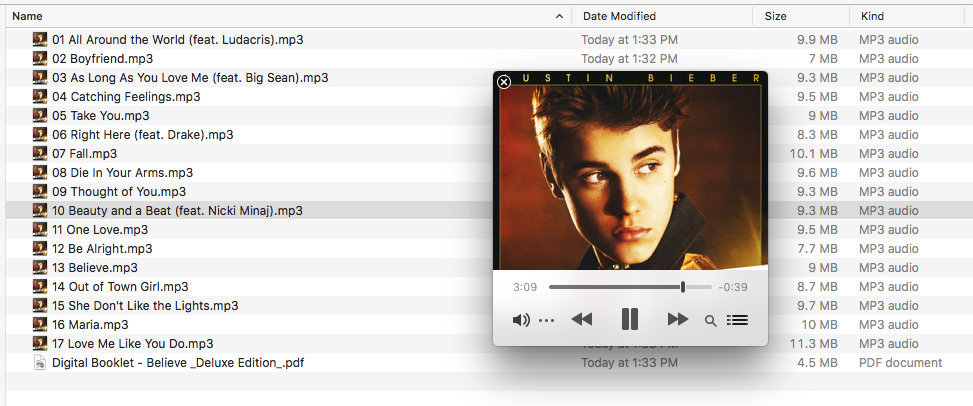973x406 pixels.
Task: Click file name 09 Thought of You.mp3
Action: tap(119, 191)
